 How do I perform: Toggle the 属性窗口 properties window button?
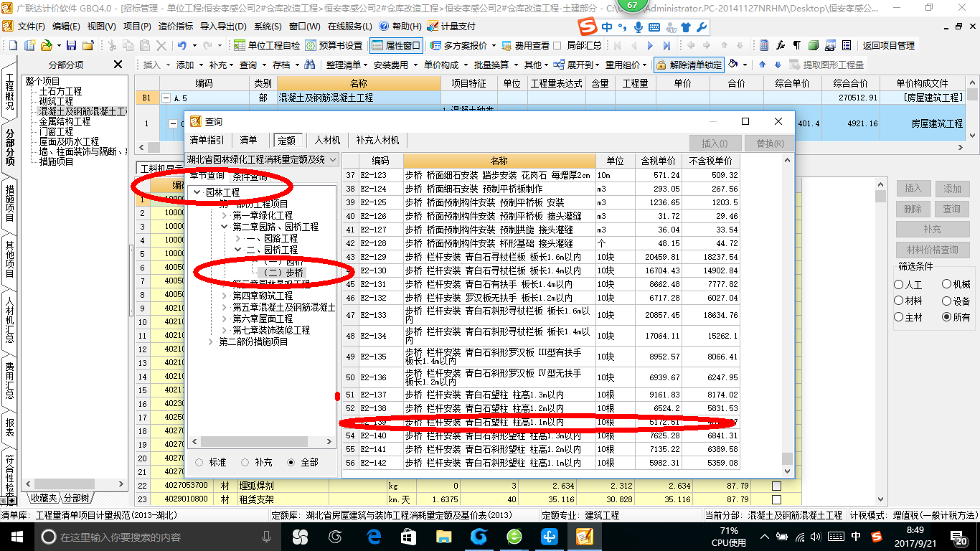click(396, 45)
